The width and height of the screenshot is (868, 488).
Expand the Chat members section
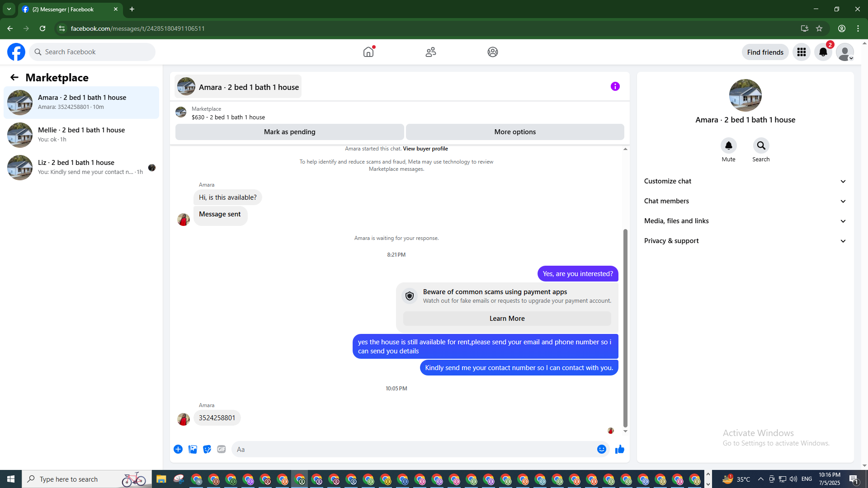(x=745, y=201)
